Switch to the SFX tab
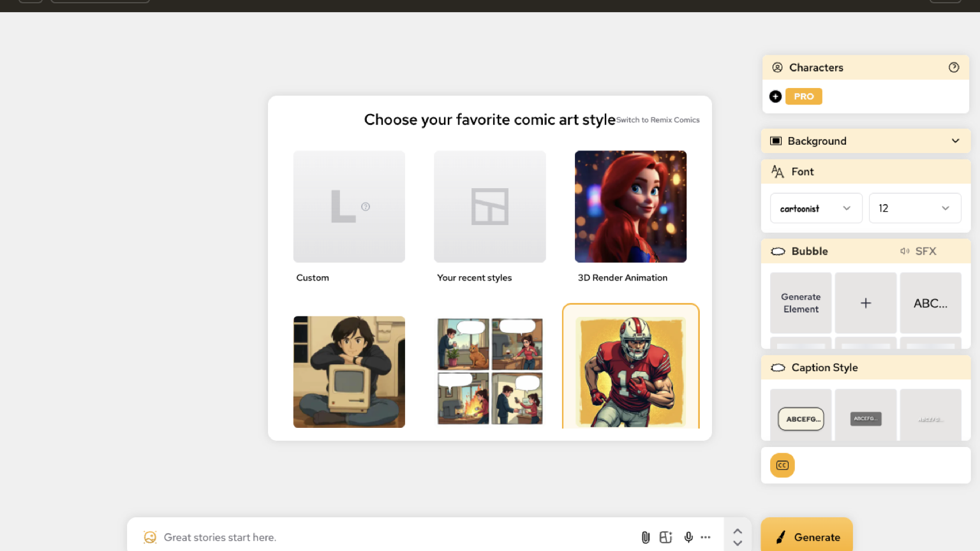Image resolution: width=980 pixels, height=551 pixels. [x=918, y=251]
